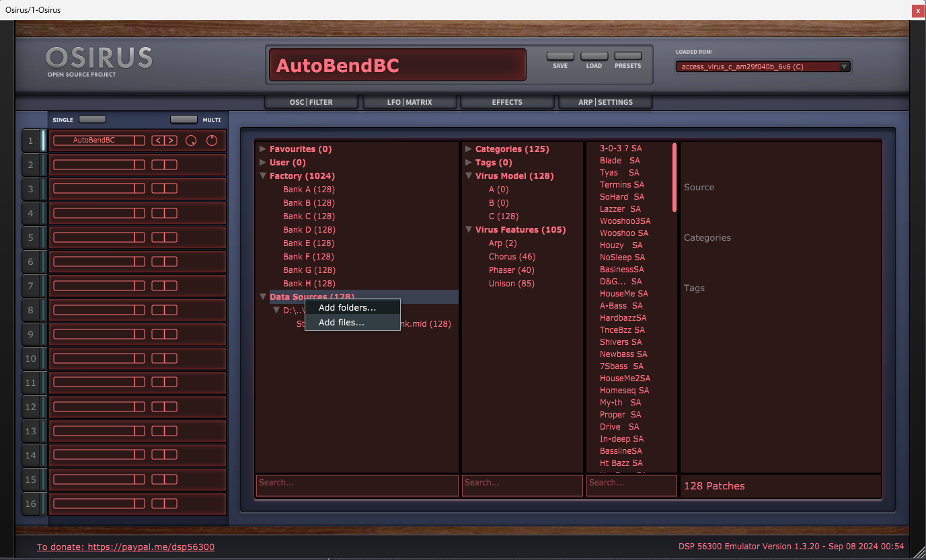
Task: Click the part 1 pan knob
Action: (x=213, y=141)
